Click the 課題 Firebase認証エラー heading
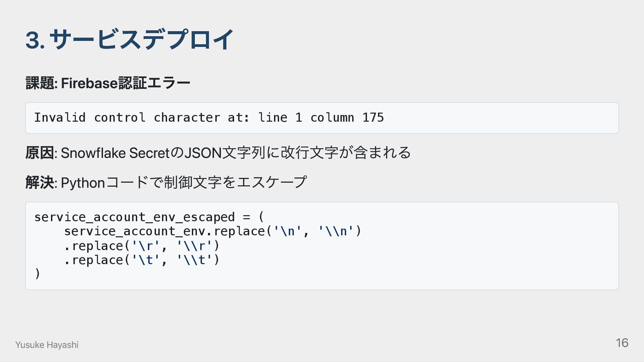 point(108,83)
